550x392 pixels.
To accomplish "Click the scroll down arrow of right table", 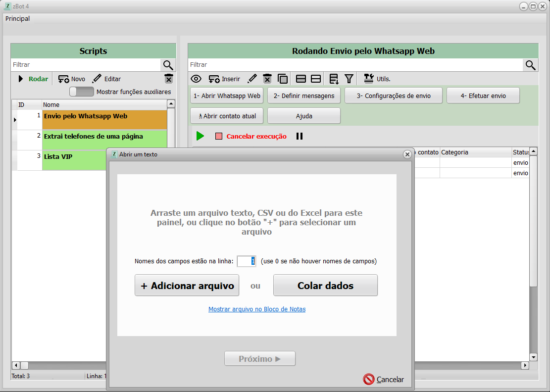I will [533, 357].
